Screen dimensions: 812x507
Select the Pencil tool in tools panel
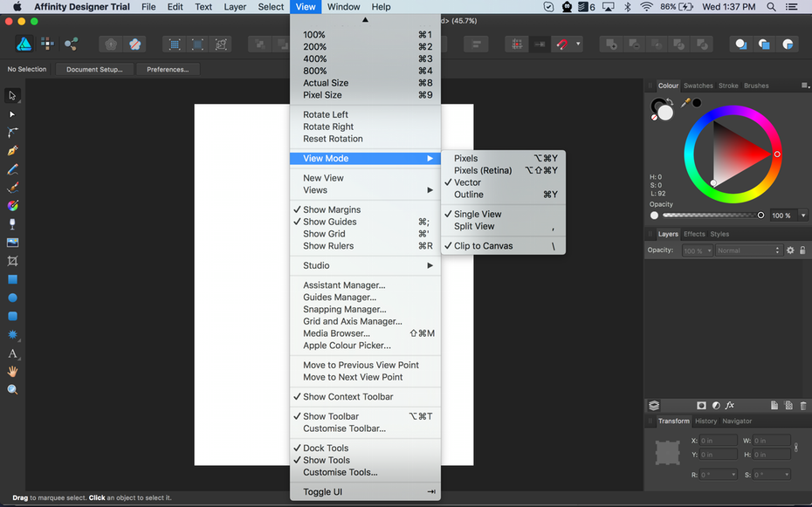click(x=12, y=169)
